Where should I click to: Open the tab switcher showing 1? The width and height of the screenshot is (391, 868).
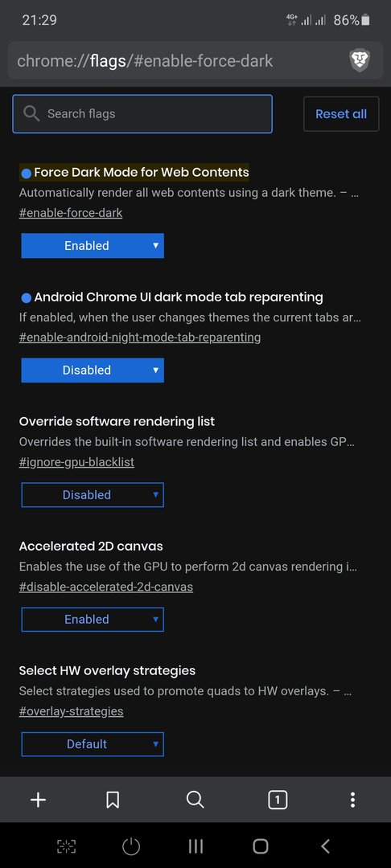(278, 800)
